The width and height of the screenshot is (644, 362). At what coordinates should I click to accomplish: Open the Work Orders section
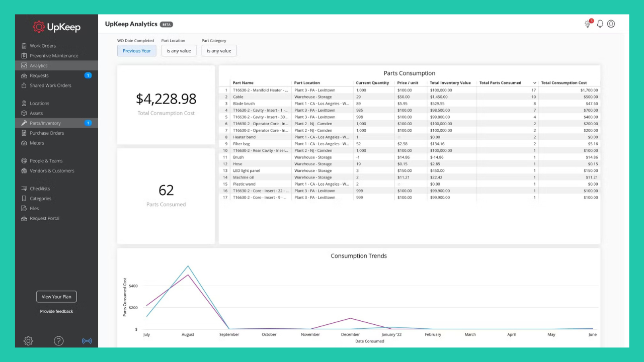pyautogui.click(x=42, y=46)
